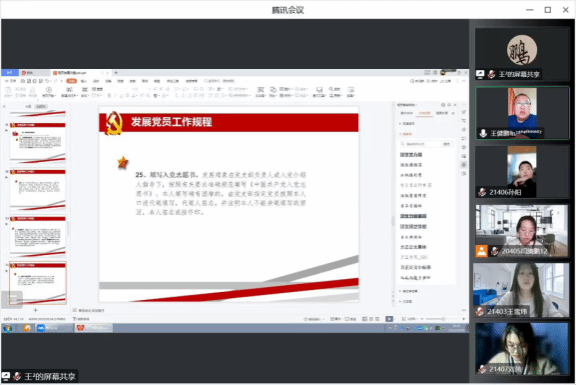Click the slideshow play button in status bar
This screenshot has width=576, height=385.
click(389, 319)
